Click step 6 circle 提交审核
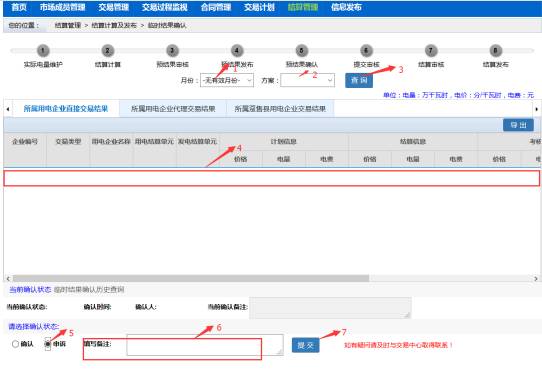This screenshot has width=542, height=382. click(366, 51)
